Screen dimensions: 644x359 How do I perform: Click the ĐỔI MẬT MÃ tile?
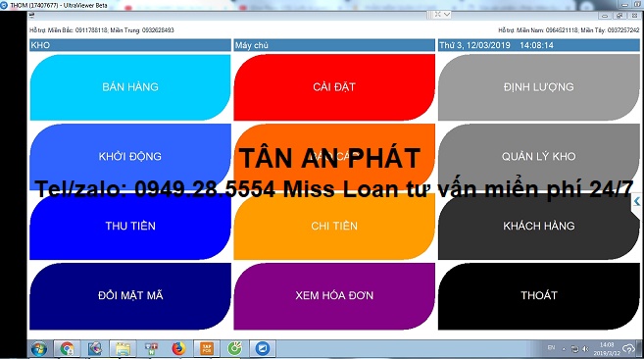coord(130,295)
